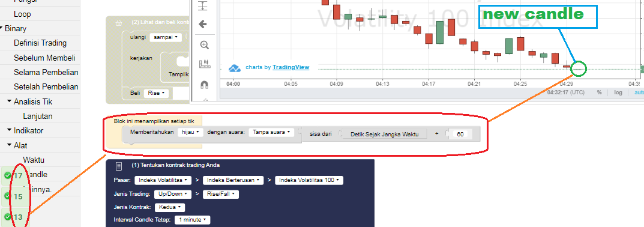The width and height of the screenshot is (644, 227).
Task: Click the 04:00 time axis label
Action: point(233,83)
